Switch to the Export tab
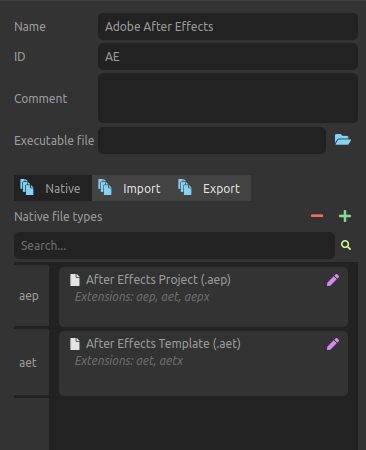The height and width of the screenshot is (450, 366). click(211, 188)
